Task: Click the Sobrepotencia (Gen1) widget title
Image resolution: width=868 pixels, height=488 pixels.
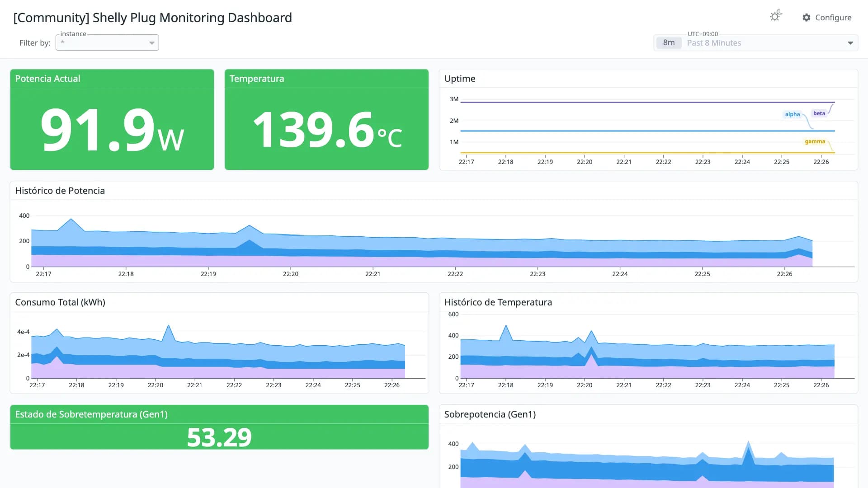Action: [x=490, y=414]
